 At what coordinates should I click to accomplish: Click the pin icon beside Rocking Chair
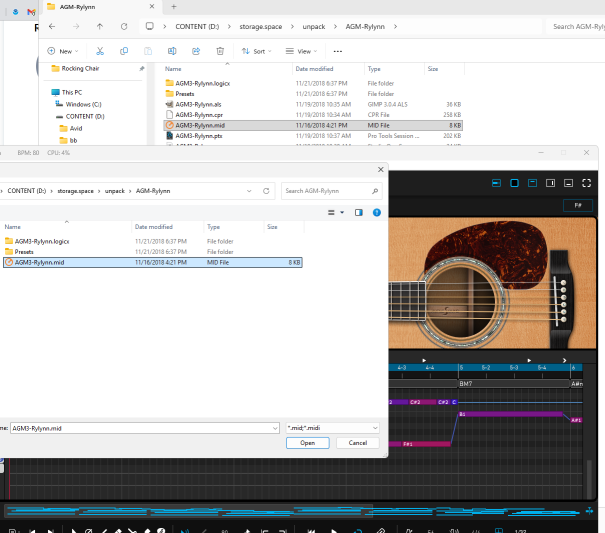pyautogui.click(x=142, y=69)
